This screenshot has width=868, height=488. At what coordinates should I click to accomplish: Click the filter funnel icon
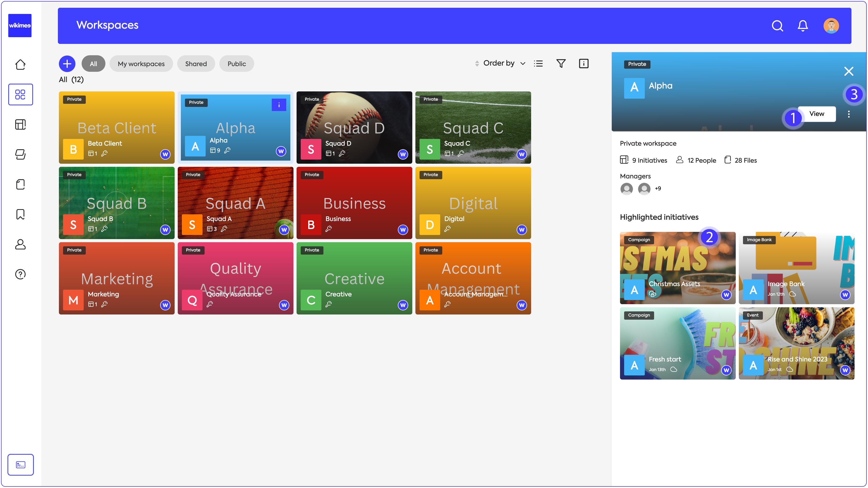click(561, 63)
